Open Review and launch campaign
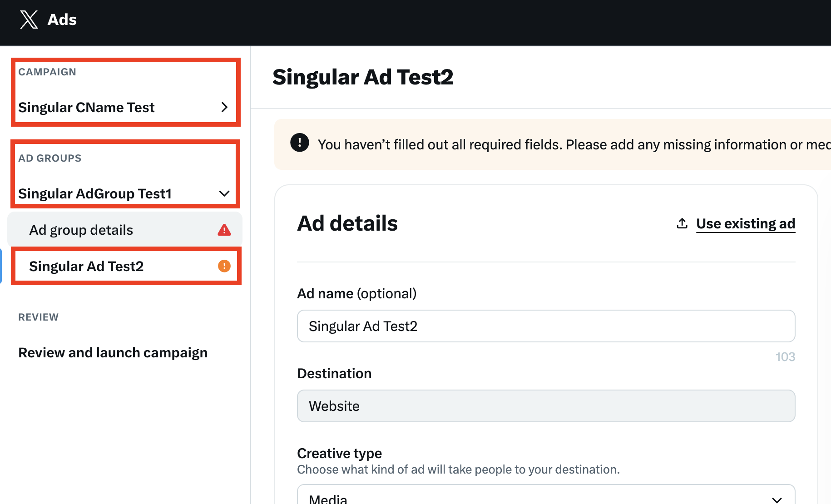831x504 pixels. point(113,353)
